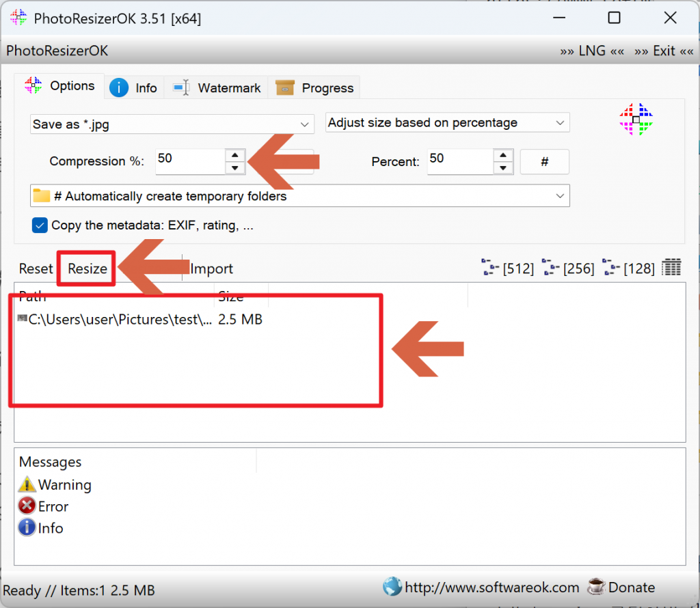Open the http://www.softwareok.com link
Image resolution: width=700 pixels, height=608 pixels.
(492, 588)
